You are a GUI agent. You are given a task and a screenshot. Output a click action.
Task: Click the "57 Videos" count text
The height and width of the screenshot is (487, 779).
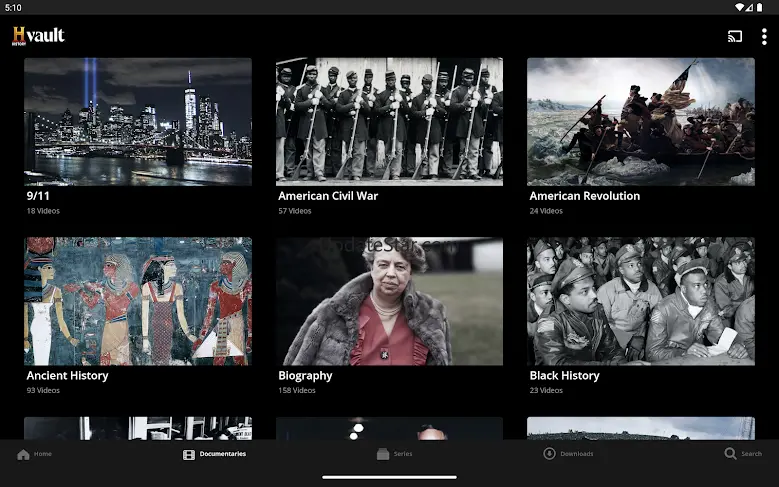(x=295, y=211)
